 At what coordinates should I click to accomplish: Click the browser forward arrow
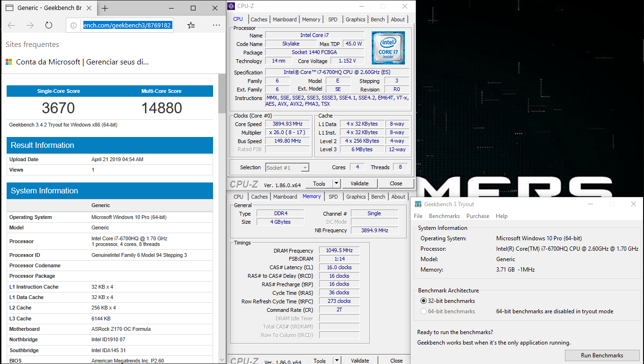pyautogui.click(x=30, y=25)
